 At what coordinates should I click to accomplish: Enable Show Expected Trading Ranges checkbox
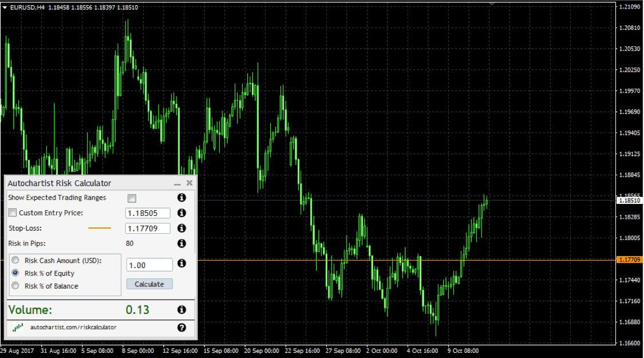132,199
